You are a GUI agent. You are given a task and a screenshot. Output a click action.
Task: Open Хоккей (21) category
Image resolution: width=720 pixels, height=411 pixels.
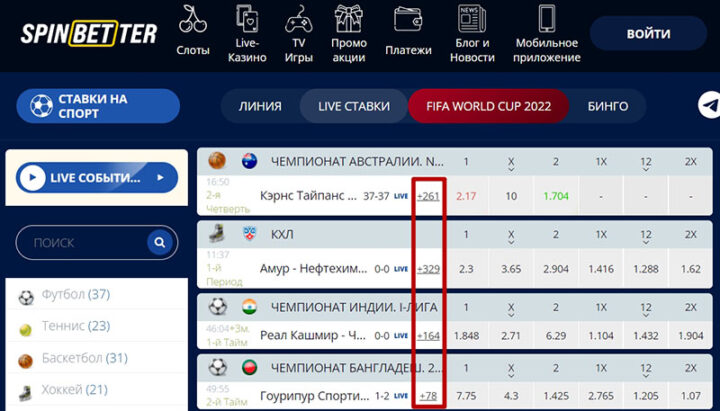[74, 390]
